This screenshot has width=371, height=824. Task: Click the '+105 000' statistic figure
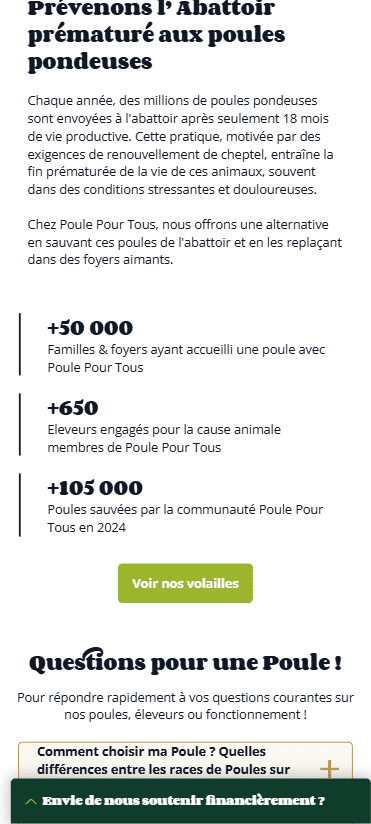(x=95, y=488)
